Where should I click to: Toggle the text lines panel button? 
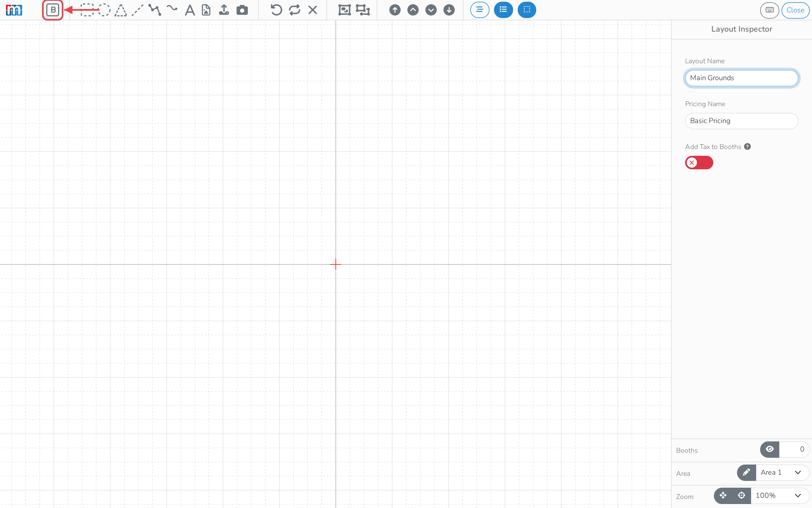click(480, 10)
